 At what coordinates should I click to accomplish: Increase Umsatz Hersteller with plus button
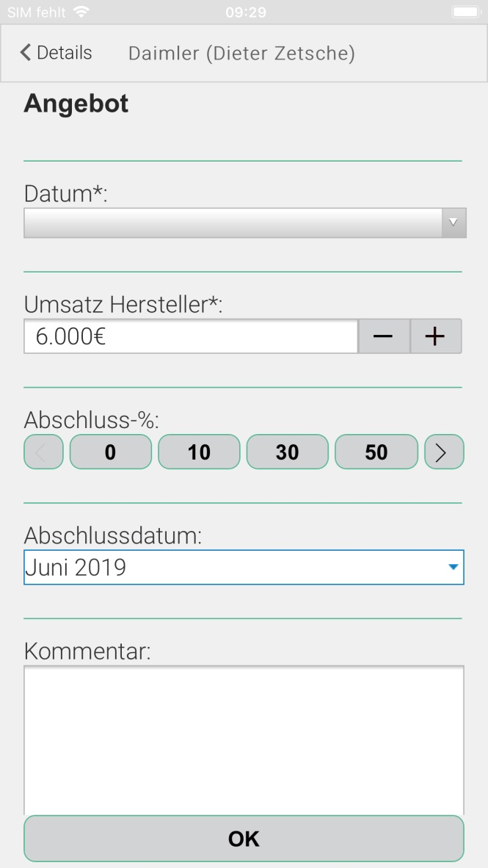click(x=435, y=336)
